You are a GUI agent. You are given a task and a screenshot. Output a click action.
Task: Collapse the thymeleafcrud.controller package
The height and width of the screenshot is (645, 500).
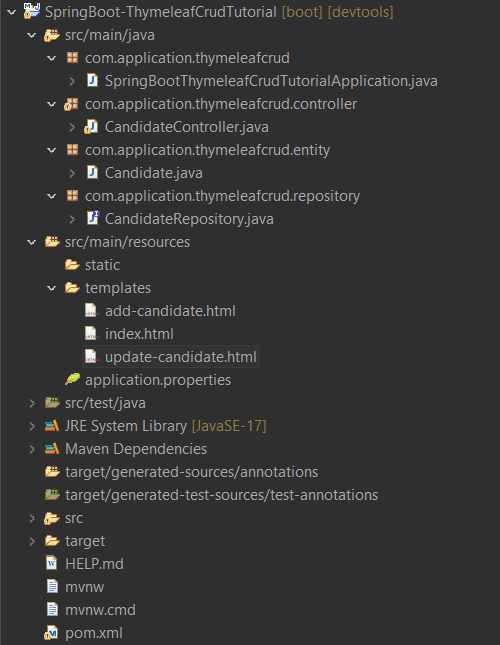52,104
